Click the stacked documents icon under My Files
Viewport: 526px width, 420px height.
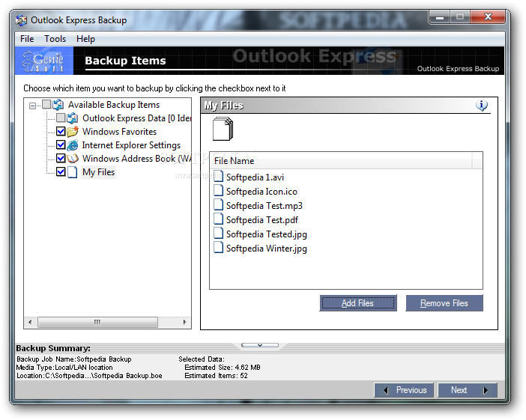(223, 129)
